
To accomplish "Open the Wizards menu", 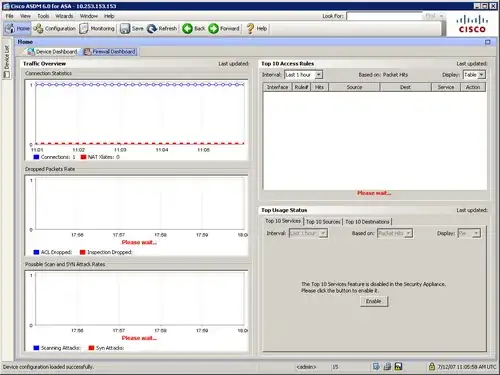I will [64, 16].
